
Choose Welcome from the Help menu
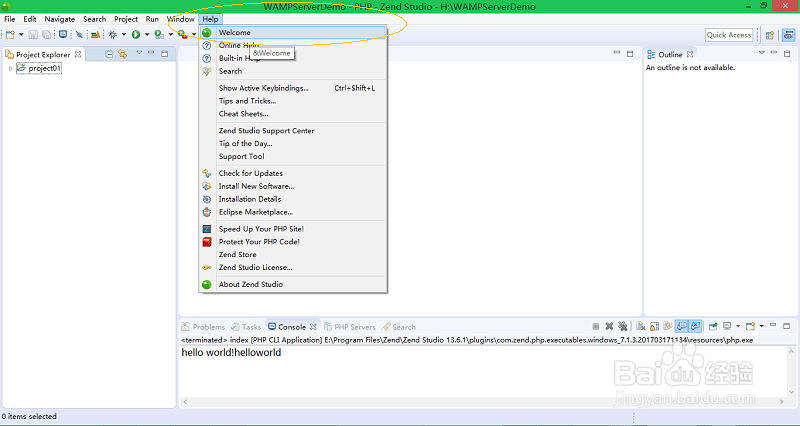point(293,33)
